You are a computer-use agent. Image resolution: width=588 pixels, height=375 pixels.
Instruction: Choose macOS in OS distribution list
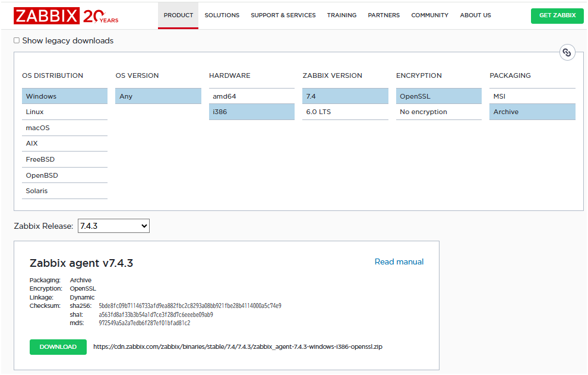tap(38, 128)
